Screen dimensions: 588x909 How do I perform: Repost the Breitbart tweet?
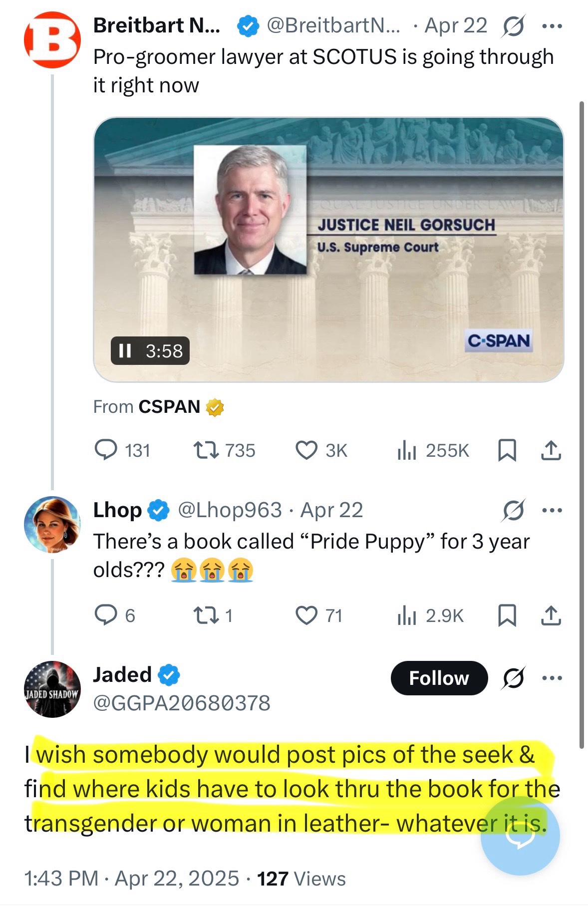206,450
